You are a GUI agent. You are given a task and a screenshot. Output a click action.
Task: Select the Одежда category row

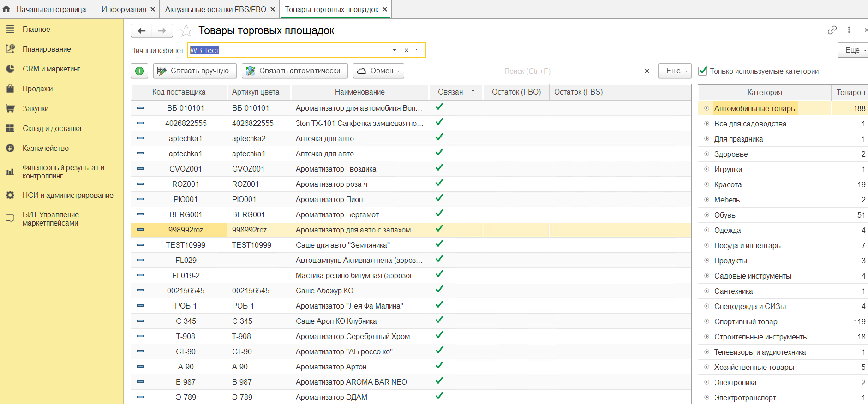pos(783,230)
